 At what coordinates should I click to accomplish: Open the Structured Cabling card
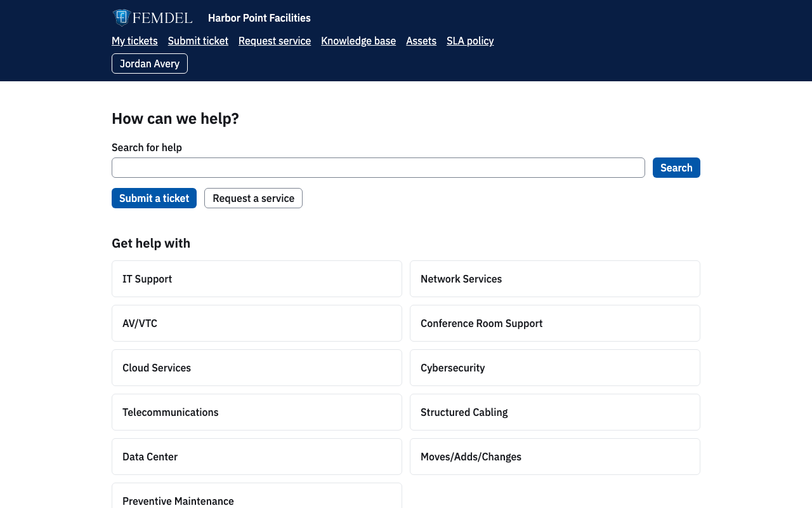pyautogui.click(x=555, y=412)
